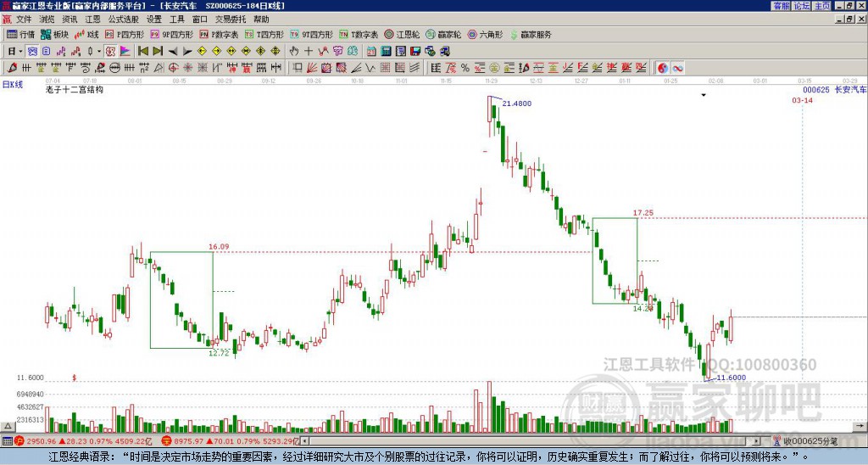This screenshot has height=465, width=868.
Task: Open the 江恩轮 Gann wheel
Action: 402,34
